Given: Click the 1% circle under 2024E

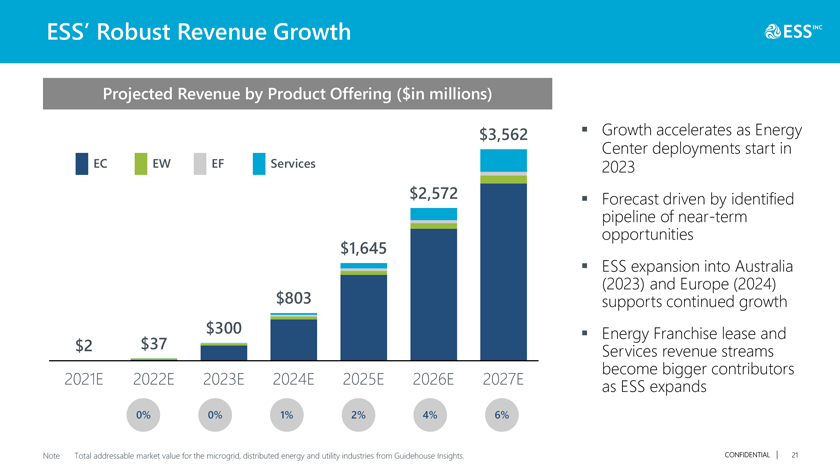Looking at the screenshot, I should tap(287, 415).
